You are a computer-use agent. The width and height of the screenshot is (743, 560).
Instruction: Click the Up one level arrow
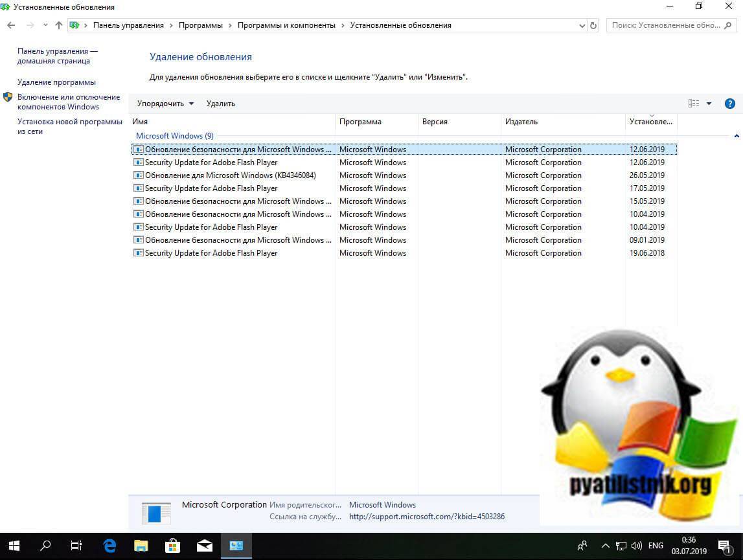click(59, 25)
